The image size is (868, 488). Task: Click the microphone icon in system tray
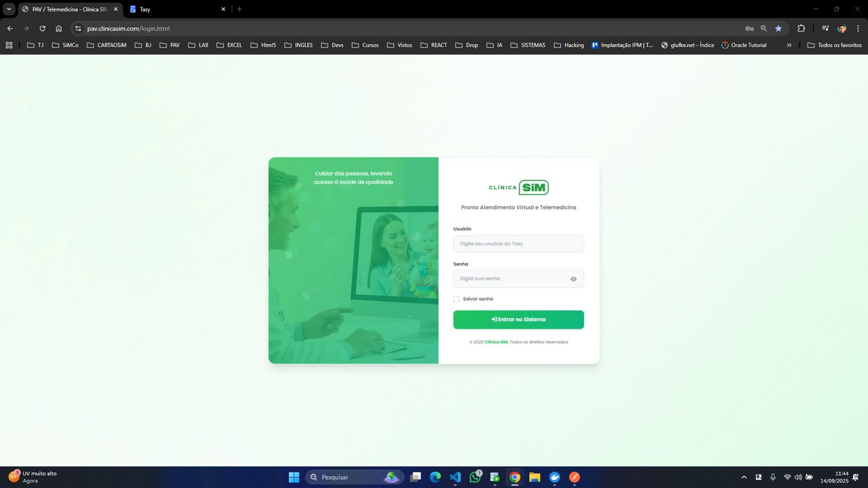pos(772,477)
